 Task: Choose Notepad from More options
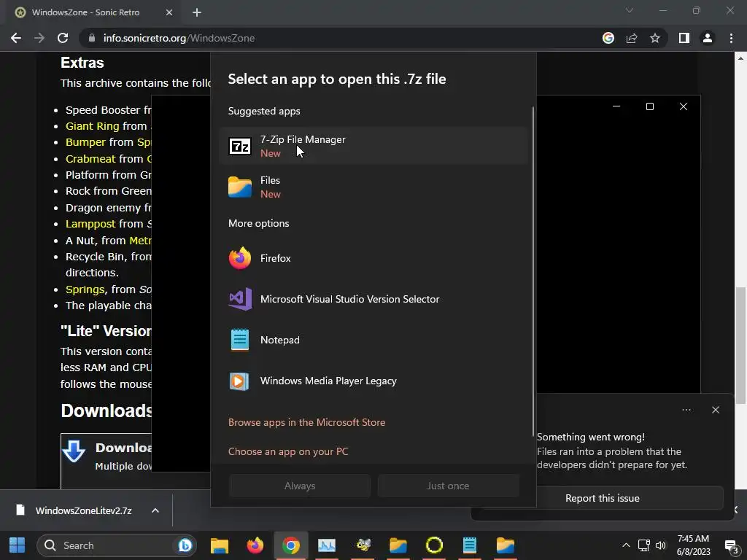(373, 340)
